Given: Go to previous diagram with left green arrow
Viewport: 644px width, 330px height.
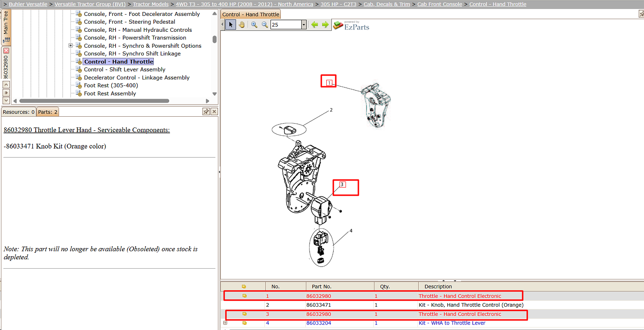Looking at the screenshot, I should 315,24.
